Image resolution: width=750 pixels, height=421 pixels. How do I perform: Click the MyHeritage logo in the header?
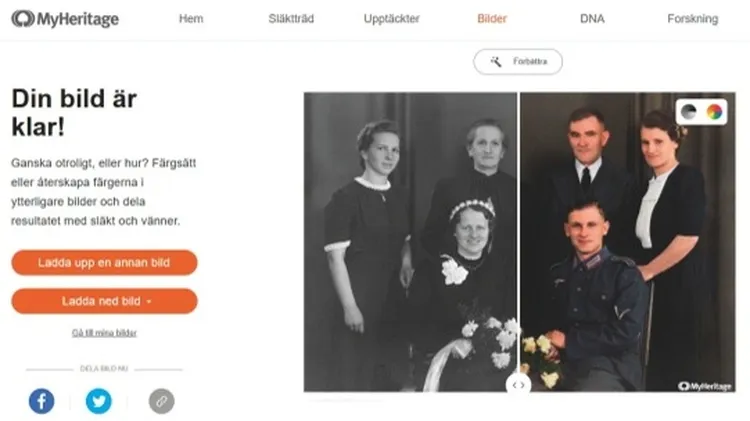click(x=65, y=19)
